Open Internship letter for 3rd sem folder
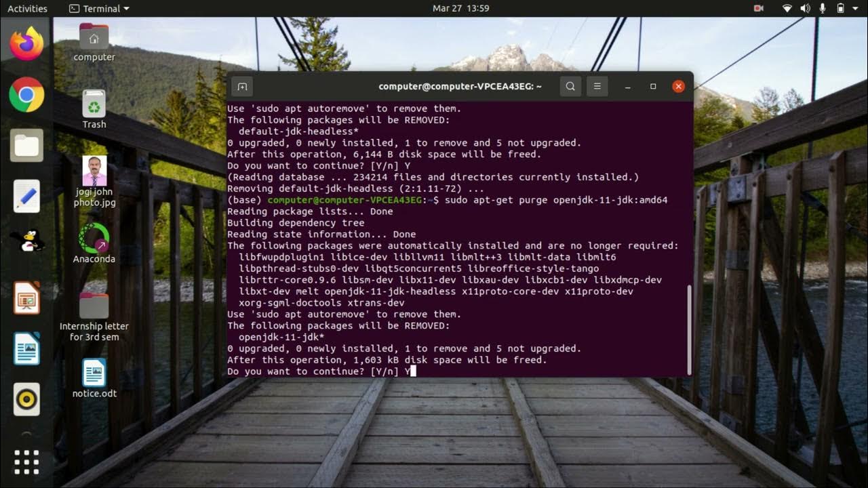This screenshot has height=488, width=868. tap(94, 317)
